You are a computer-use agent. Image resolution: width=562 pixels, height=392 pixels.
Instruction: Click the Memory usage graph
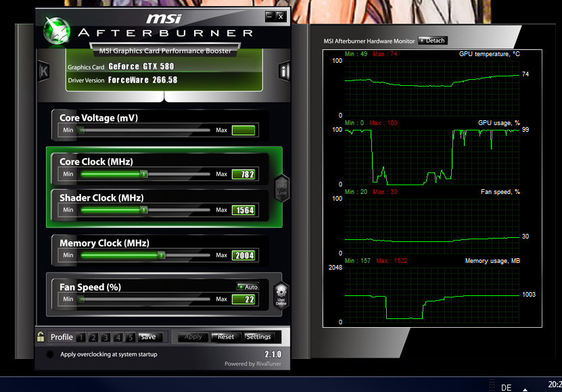(432, 295)
